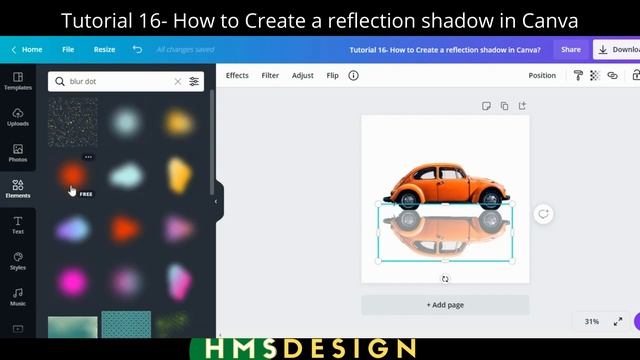Screen dimensions: 640x360
Task: Open the File menu
Action: point(68,49)
